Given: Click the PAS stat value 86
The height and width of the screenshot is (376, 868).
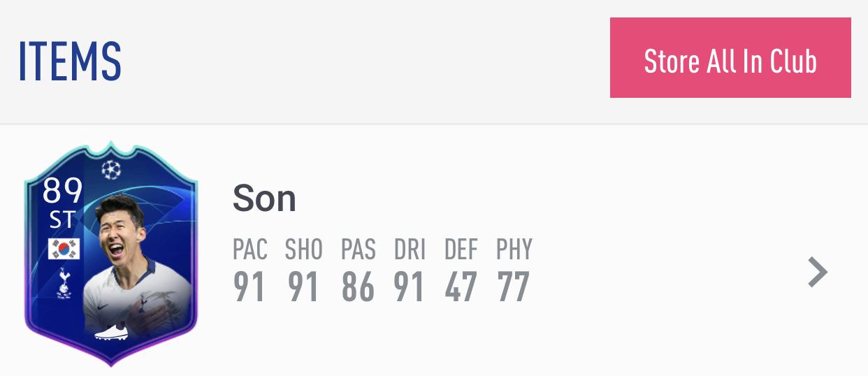Looking at the screenshot, I should click(x=358, y=287).
